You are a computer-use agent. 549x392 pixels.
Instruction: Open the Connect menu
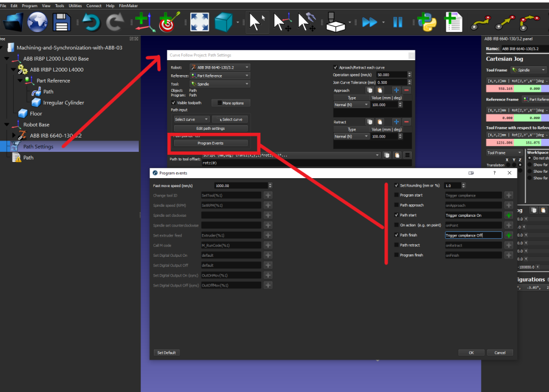click(94, 5)
